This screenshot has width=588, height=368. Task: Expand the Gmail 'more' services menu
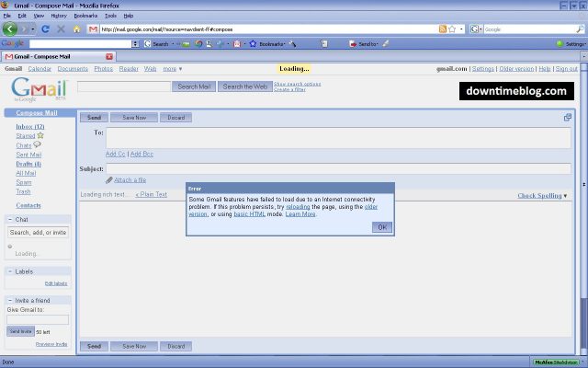tap(173, 68)
